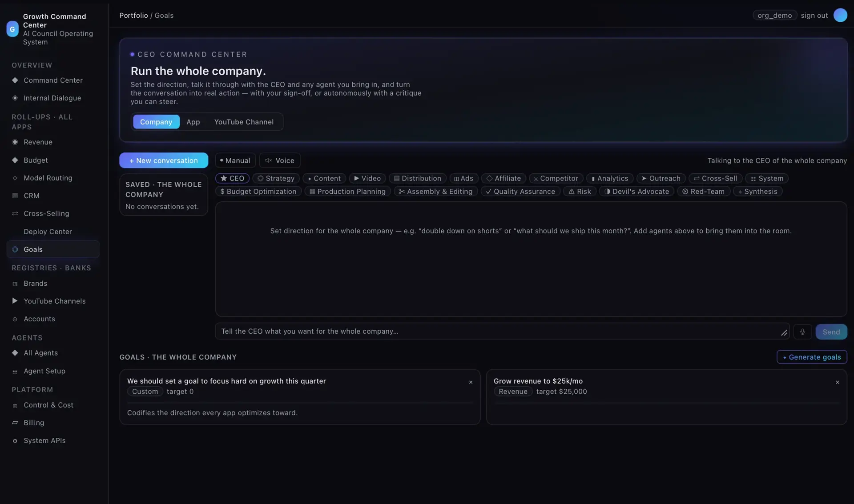
Task: Open the Billing page
Action: (53, 423)
